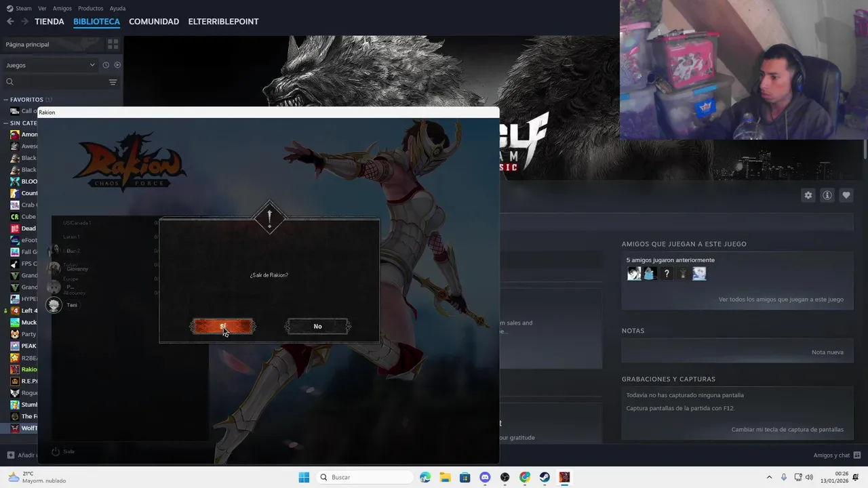The image size is (868, 488).
Task: Click Nota nueva
Action: tap(827, 352)
